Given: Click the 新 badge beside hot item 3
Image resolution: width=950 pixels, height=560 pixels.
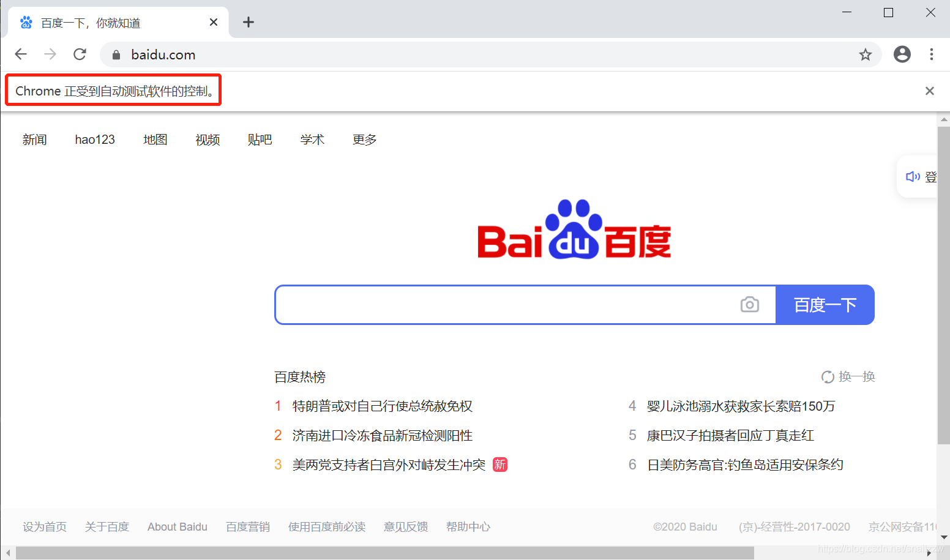Looking at the screenshot, I should point(500,465).
